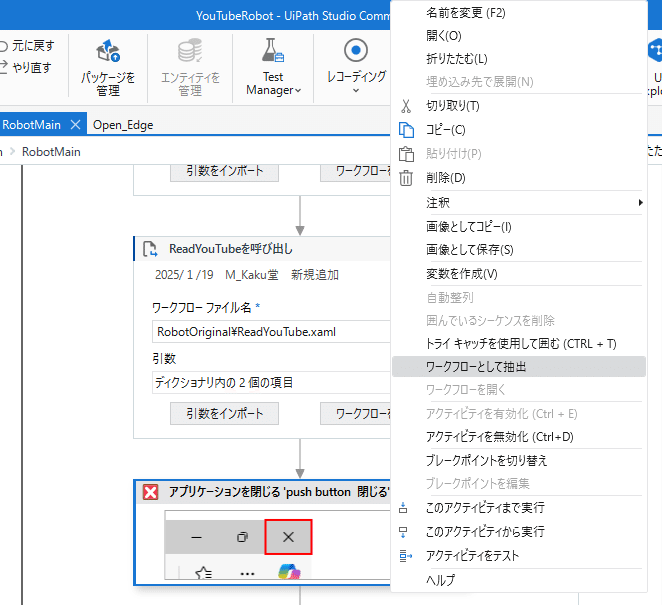Click Copy (コピー) icon in context menu
662x605 pixels.
coord(406,130)
